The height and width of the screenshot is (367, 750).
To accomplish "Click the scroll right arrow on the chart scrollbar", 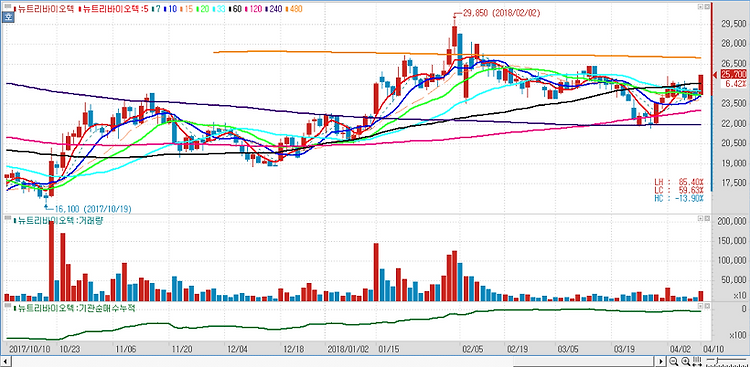I will [x=661, y=361].
